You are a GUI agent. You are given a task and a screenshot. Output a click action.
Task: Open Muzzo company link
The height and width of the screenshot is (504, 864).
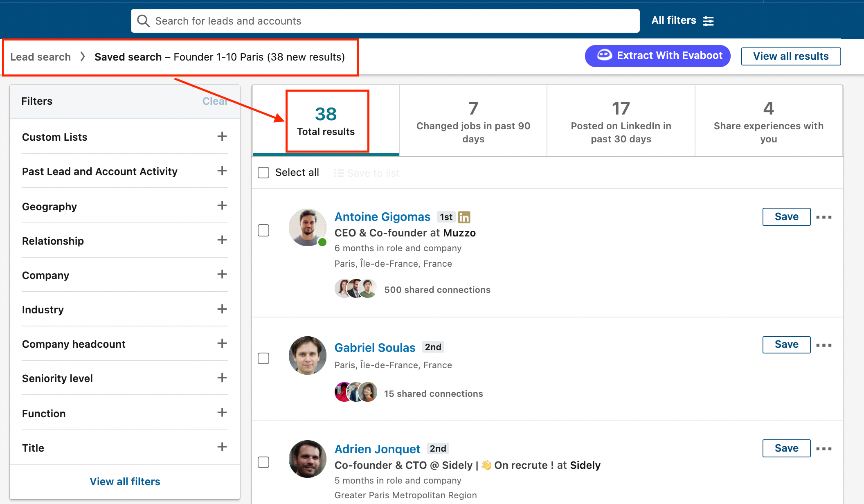pos(459,233)
